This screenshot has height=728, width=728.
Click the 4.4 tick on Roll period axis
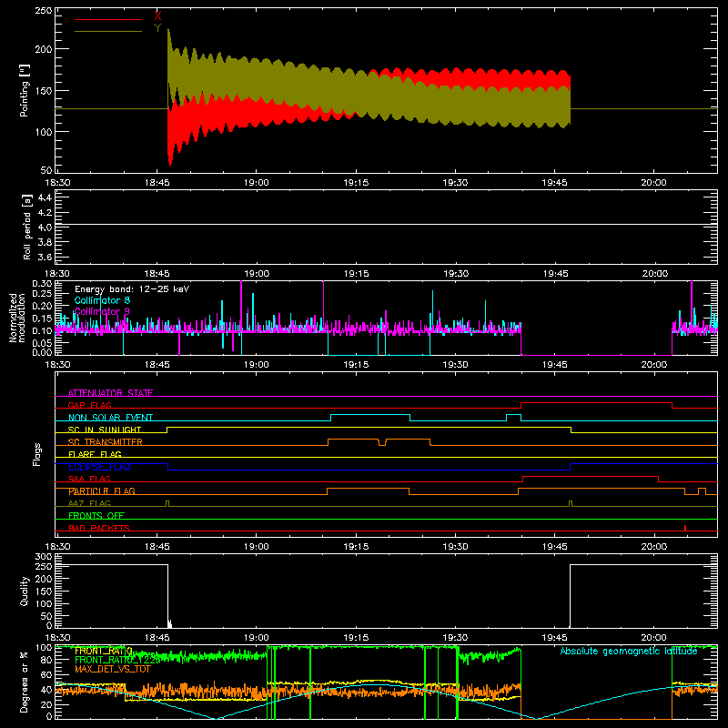(45, 197)
